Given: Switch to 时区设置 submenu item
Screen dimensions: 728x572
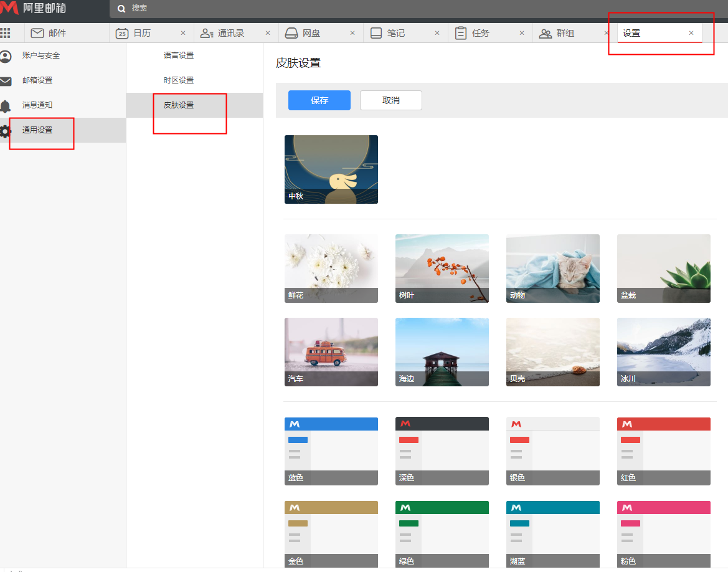Looking at the screenshot, I should (x=179, y=80).
